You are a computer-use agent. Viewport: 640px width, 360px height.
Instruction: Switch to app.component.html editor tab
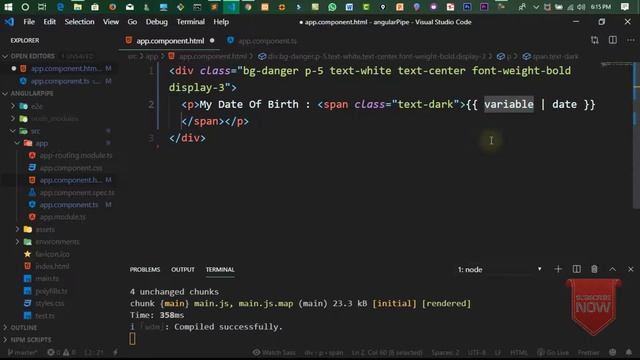tap(170, 41)
